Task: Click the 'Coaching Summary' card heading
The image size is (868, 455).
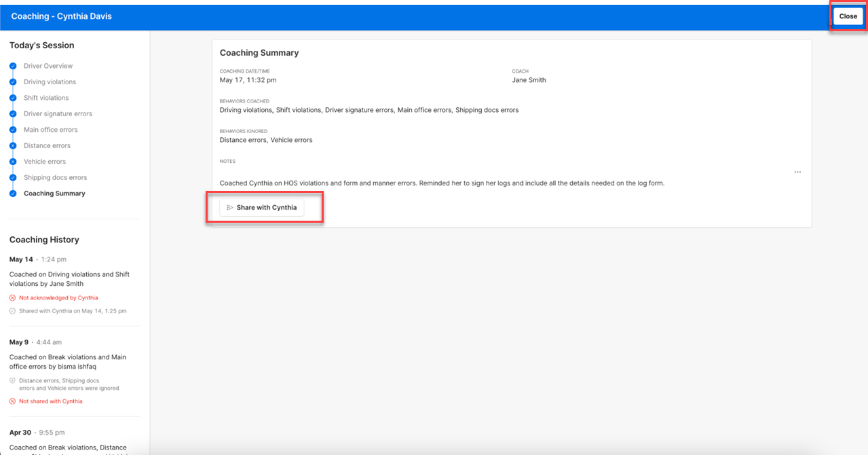Action: click(259, 53)
